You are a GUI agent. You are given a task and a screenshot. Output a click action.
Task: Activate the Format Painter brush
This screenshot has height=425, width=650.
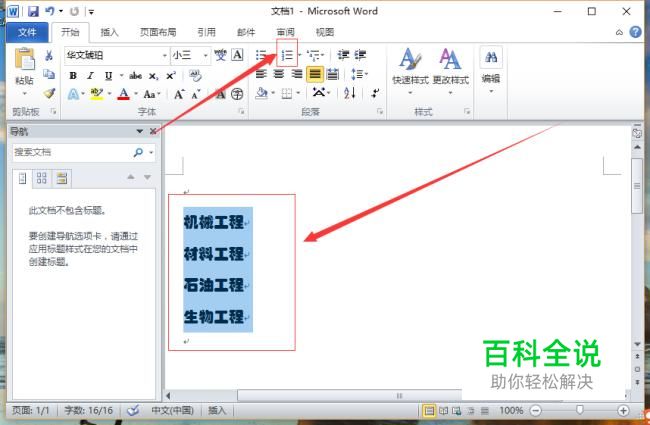tap(49, 93)
